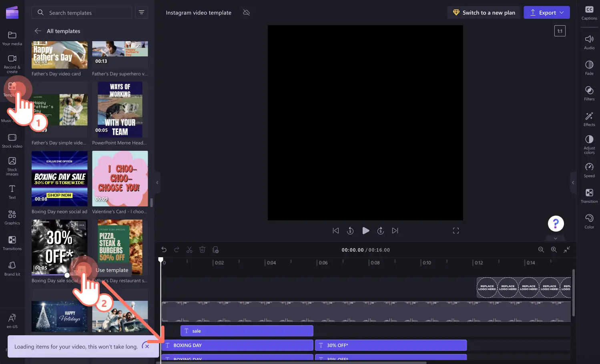
Task: Expand the chevron below help button
Action: [x=556, y=238]
